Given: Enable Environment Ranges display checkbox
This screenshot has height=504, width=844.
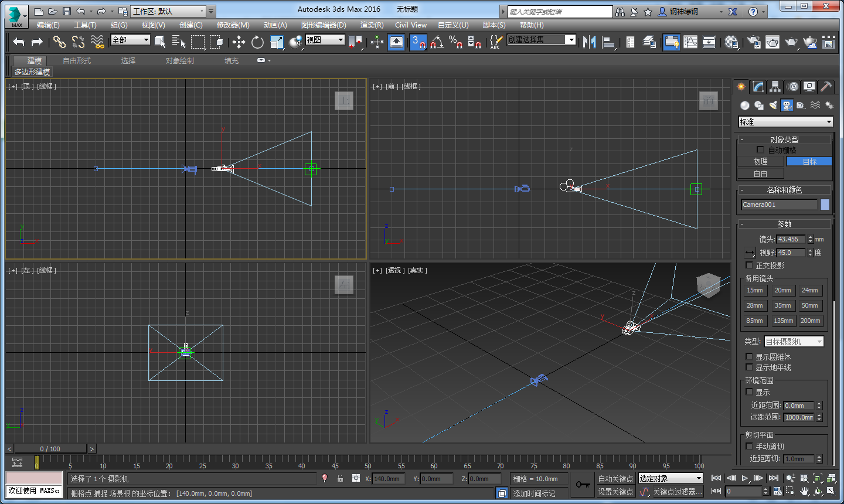Looking at the screenshot, I should pos(749,392).
